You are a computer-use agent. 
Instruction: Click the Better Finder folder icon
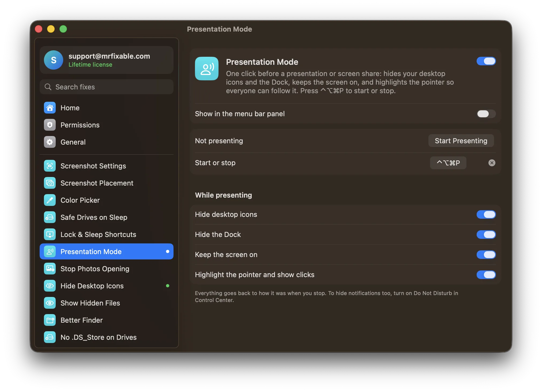(50, 320)
